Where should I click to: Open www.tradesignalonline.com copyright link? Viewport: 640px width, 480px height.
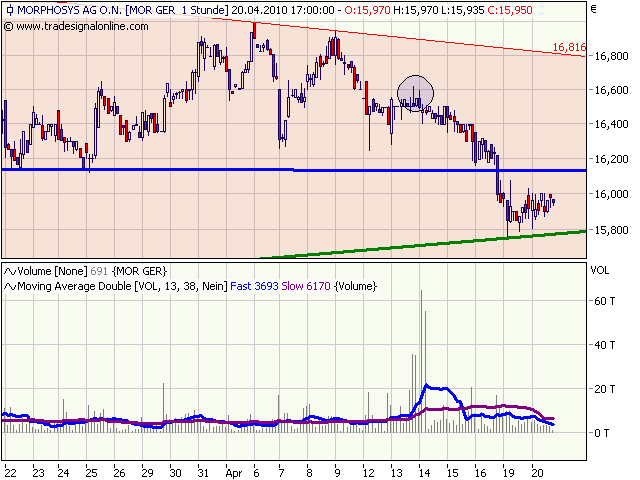76,27
